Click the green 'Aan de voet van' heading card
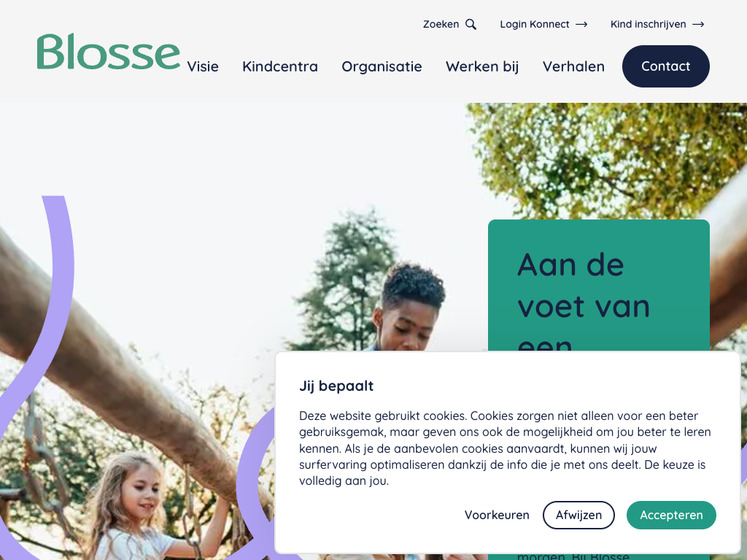The height and width of the screenshot is (560, 747). click(599, 286)
